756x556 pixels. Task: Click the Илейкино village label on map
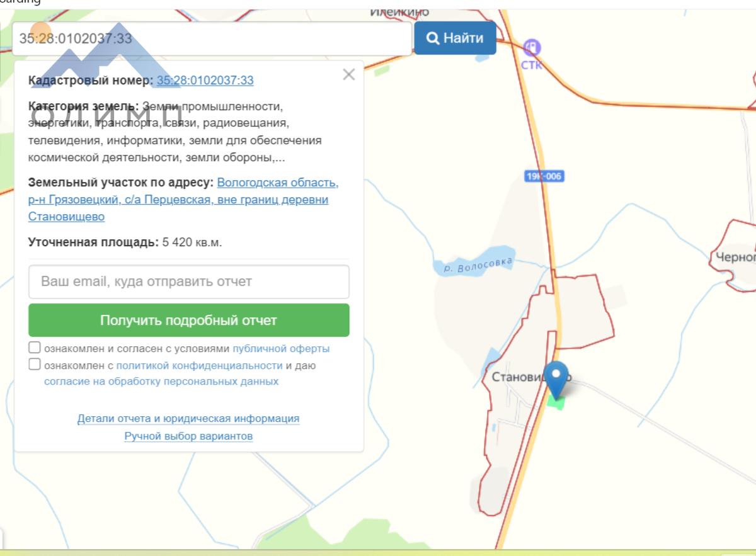point(399,12)
